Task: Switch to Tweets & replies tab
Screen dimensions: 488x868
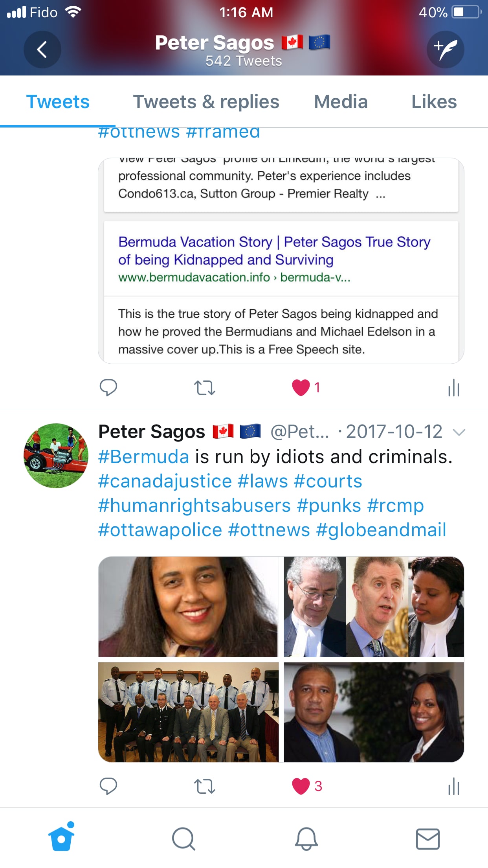Action: tap(206, 102)
